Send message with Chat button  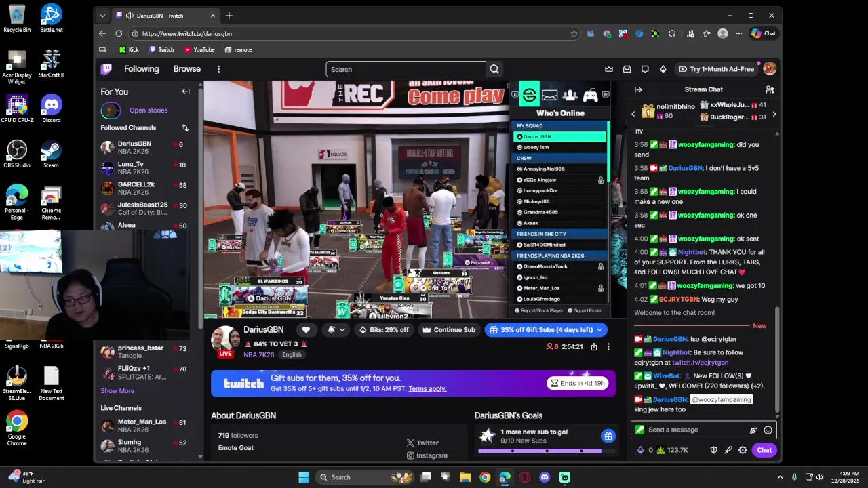coord(764,450)
